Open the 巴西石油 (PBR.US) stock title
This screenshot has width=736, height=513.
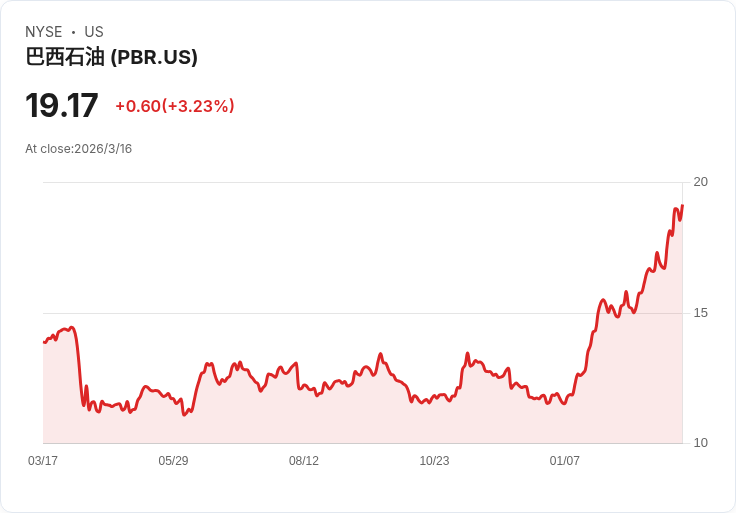[x=111, y=57]
